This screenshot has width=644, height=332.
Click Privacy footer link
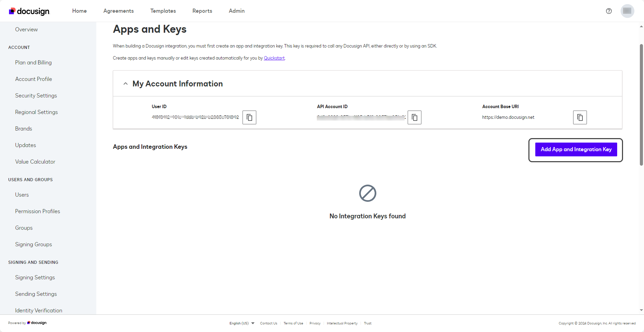pos(315,323)
